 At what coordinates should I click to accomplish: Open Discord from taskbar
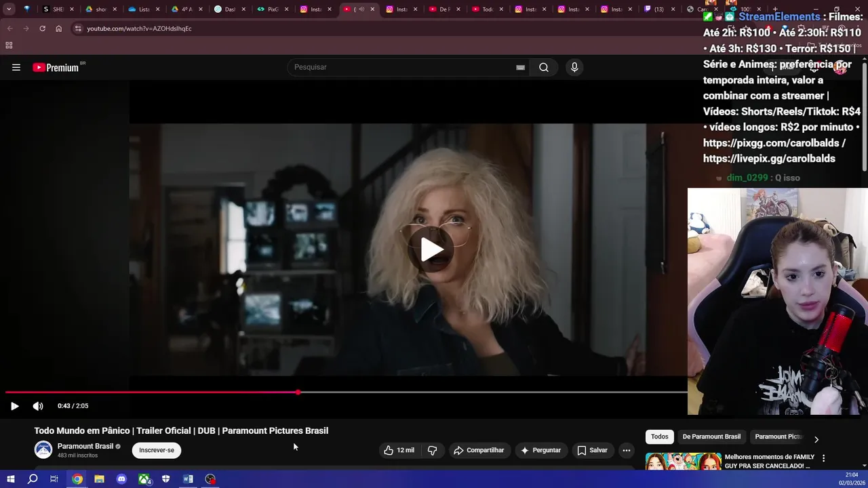pos(121,479)
